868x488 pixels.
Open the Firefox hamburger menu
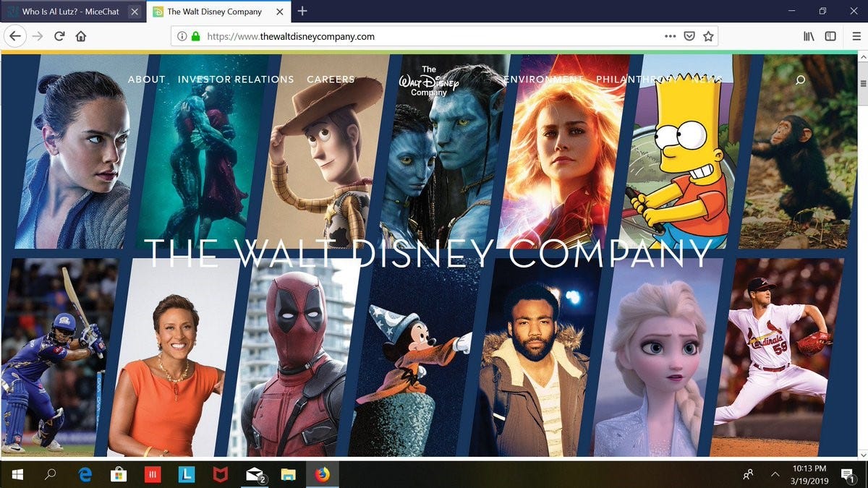(x=856, y=36)
